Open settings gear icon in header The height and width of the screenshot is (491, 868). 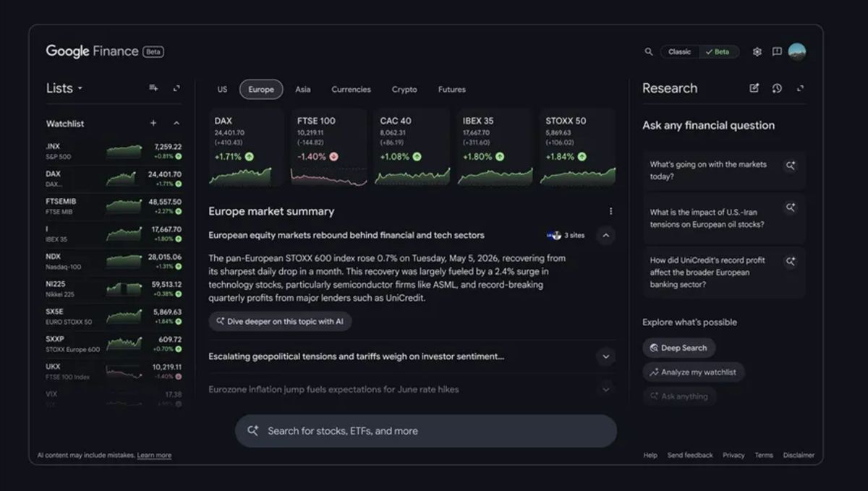tap(757, 52)
